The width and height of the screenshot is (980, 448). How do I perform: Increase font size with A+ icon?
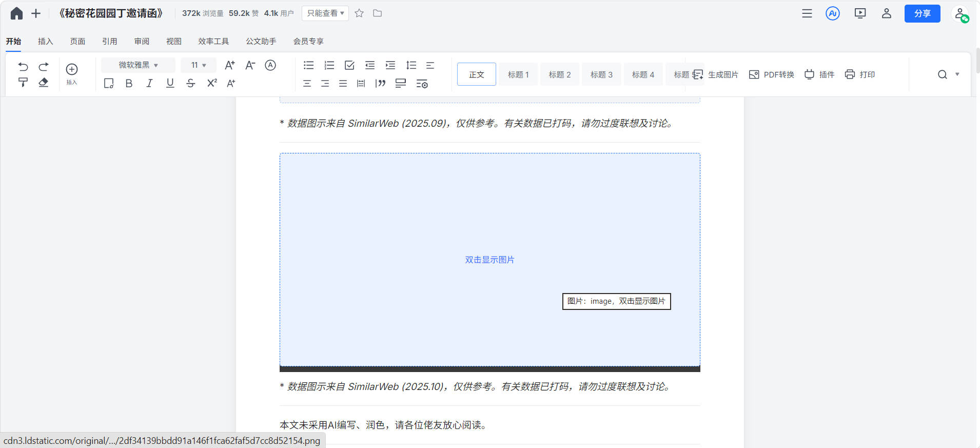pos(230,65)
